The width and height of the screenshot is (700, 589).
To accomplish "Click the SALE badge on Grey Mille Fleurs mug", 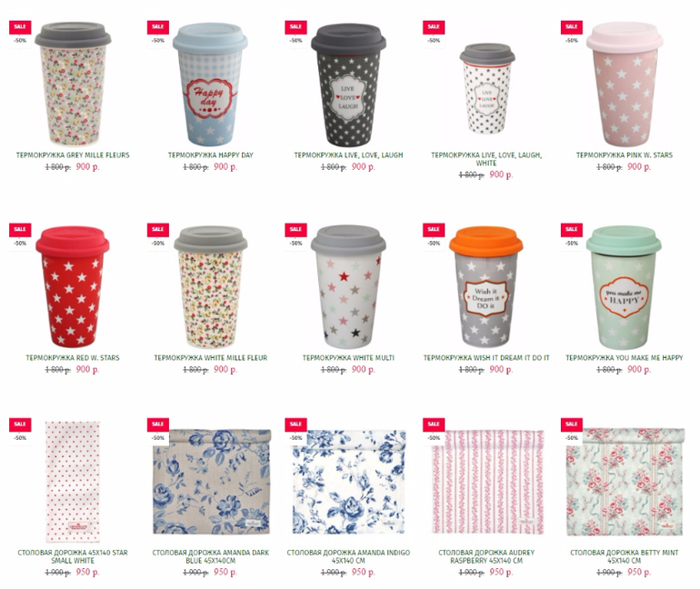I will pos(20,26).
